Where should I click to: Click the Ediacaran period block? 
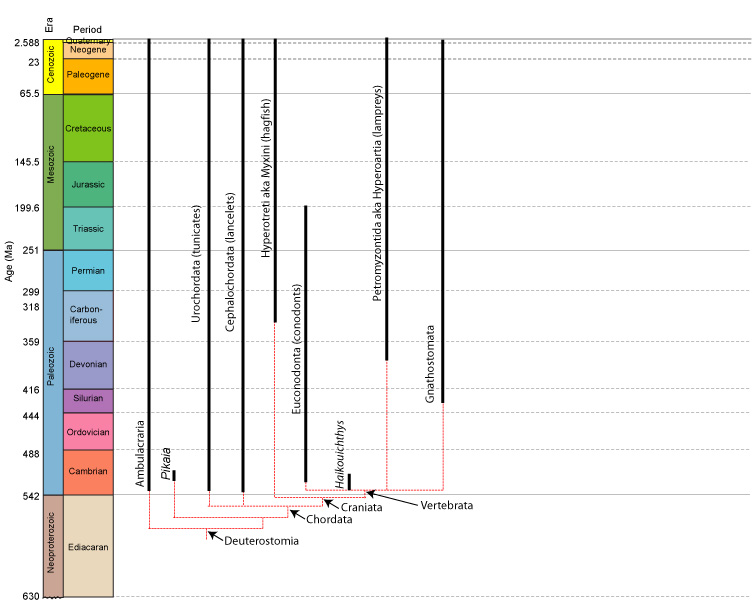(x=88, y=545)
